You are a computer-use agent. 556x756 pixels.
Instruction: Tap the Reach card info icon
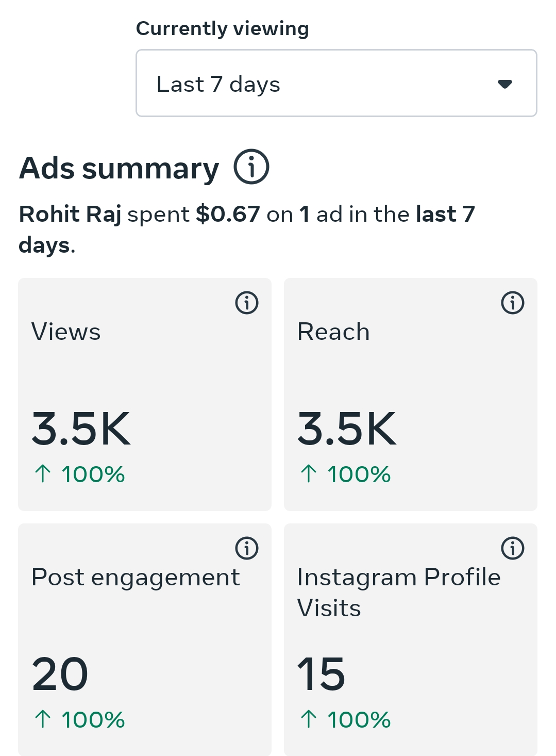pos(513,303)
